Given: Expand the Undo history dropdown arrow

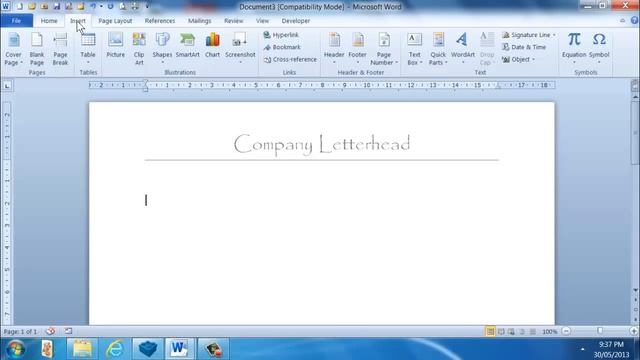Looking at the screenshot, I should pos(101,7).
